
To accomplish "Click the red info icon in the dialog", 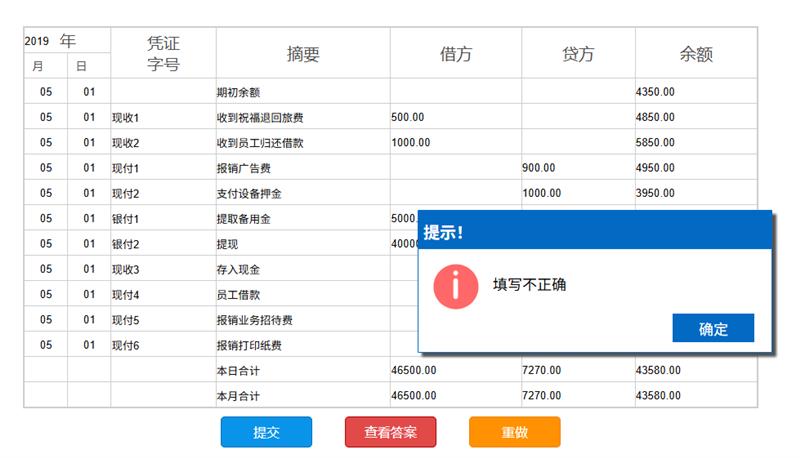I will [x=455, y=285].
